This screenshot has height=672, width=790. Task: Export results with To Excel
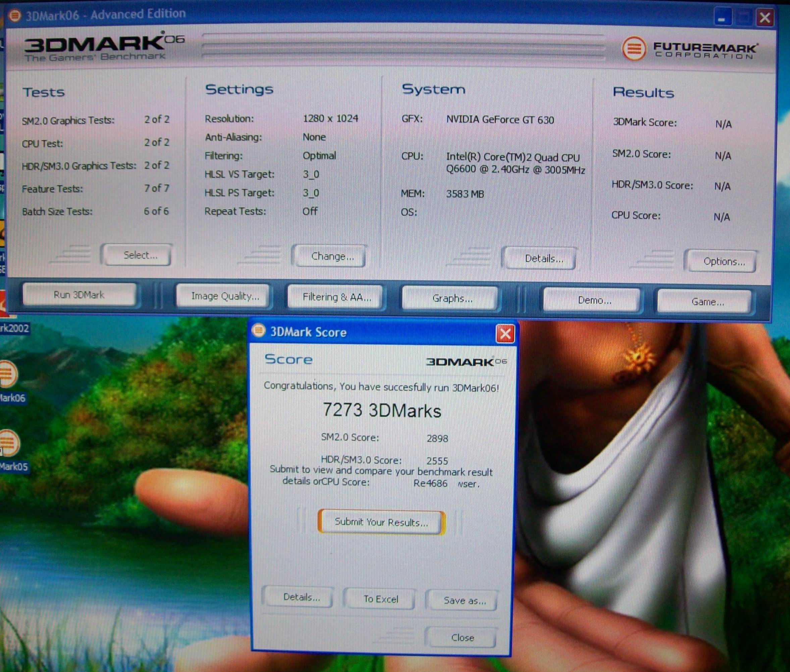point(380,599)
